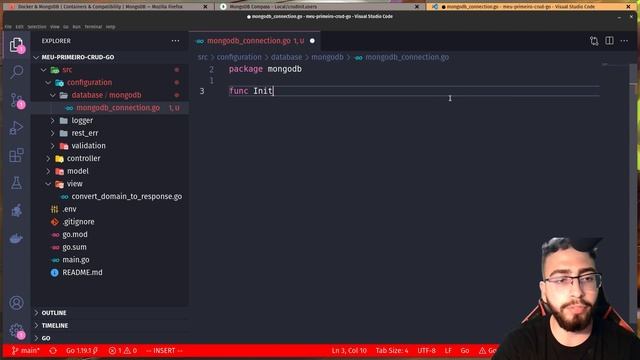Viewport: 640px width, 360px height.
Task: Open the Help menu
Action: 110,27
